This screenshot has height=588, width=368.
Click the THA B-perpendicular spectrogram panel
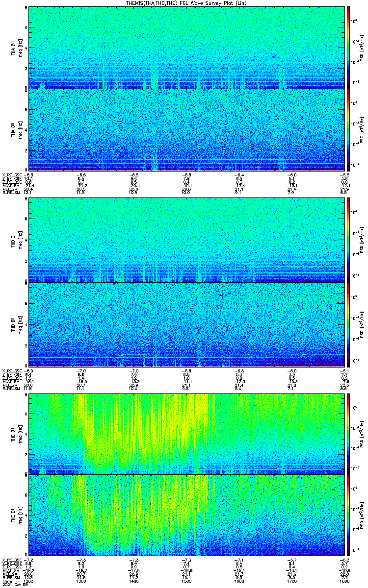point(187,48)
